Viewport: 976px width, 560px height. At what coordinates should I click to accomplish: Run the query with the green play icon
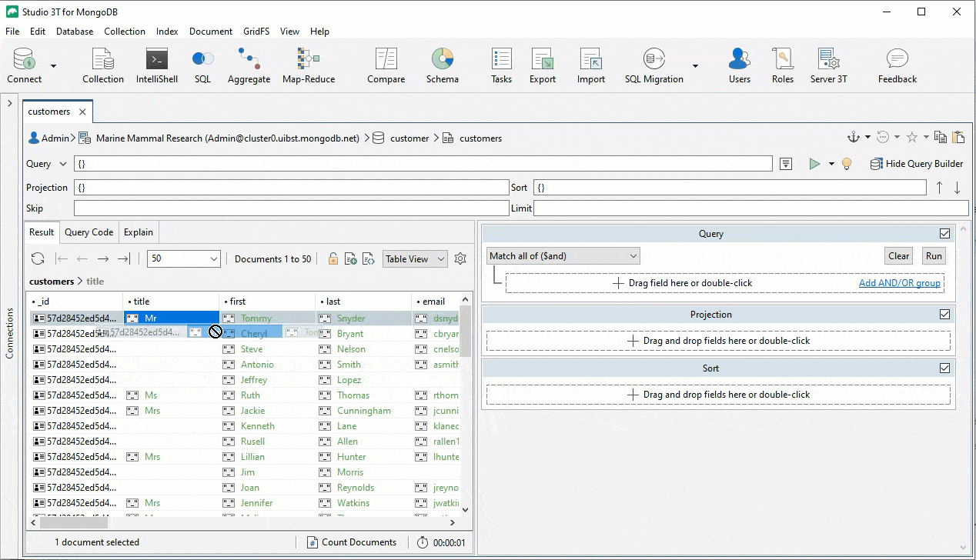[814, 164]
